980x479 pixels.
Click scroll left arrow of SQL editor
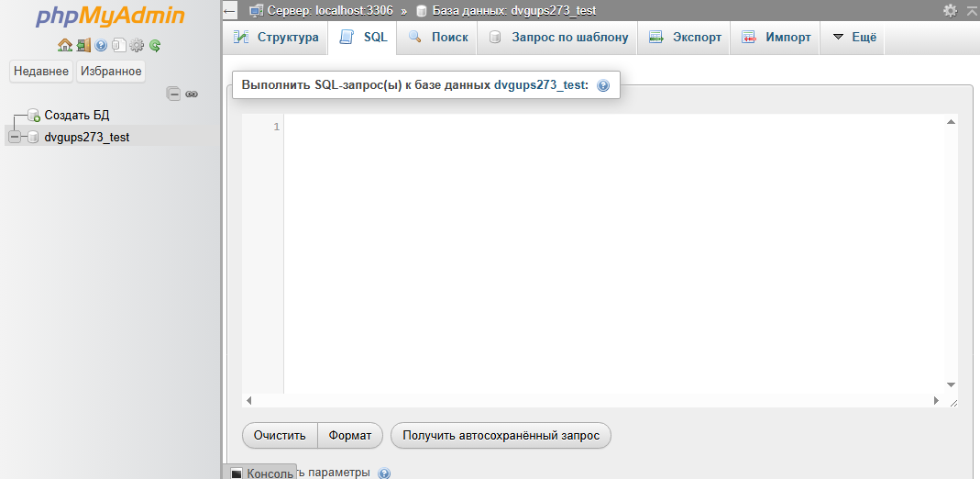click(x=248, y=399)
